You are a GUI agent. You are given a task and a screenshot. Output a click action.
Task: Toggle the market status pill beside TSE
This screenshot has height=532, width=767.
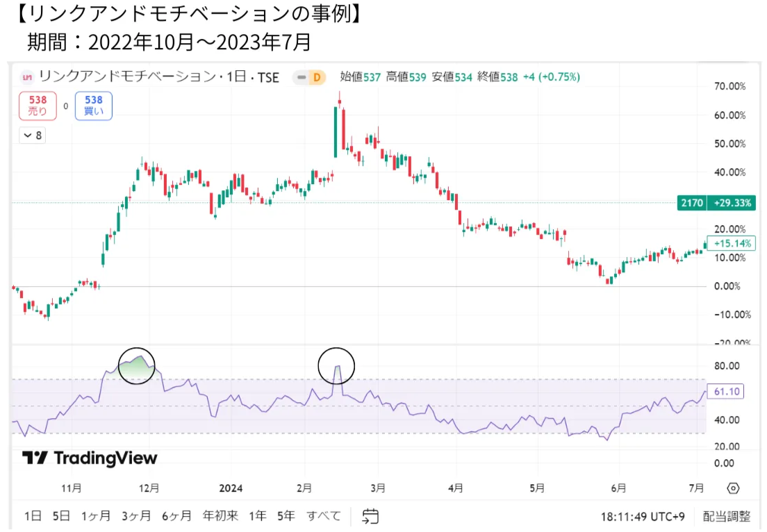pyautogui.click(x=302, y=77)
